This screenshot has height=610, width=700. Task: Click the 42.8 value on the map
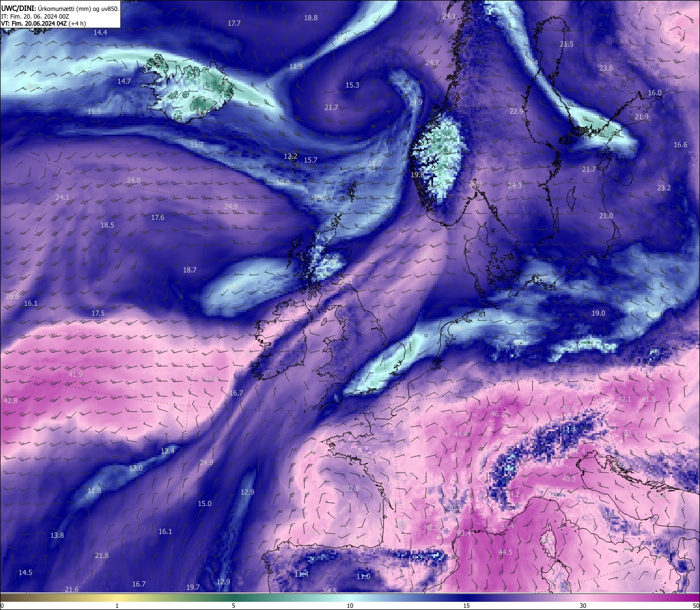pos(10,400)
